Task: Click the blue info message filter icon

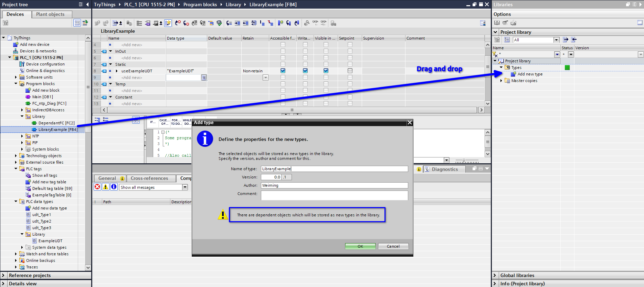Action: click(x=114, y=187)
